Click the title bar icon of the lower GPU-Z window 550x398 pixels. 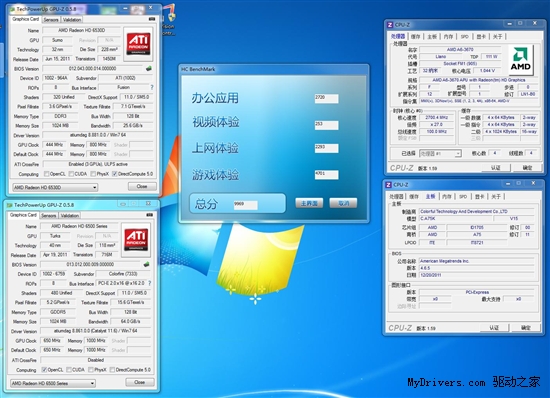click(10, 205)
